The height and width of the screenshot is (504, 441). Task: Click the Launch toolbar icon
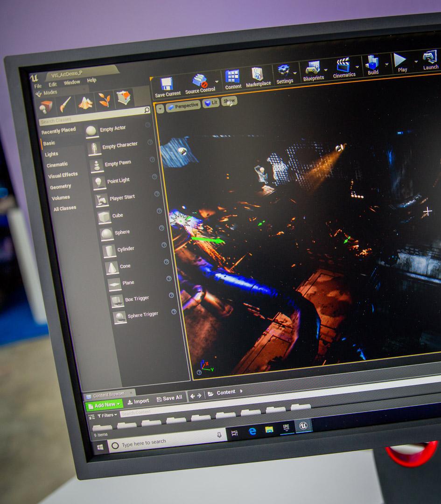pyautogui.click(x=429, y=57)
